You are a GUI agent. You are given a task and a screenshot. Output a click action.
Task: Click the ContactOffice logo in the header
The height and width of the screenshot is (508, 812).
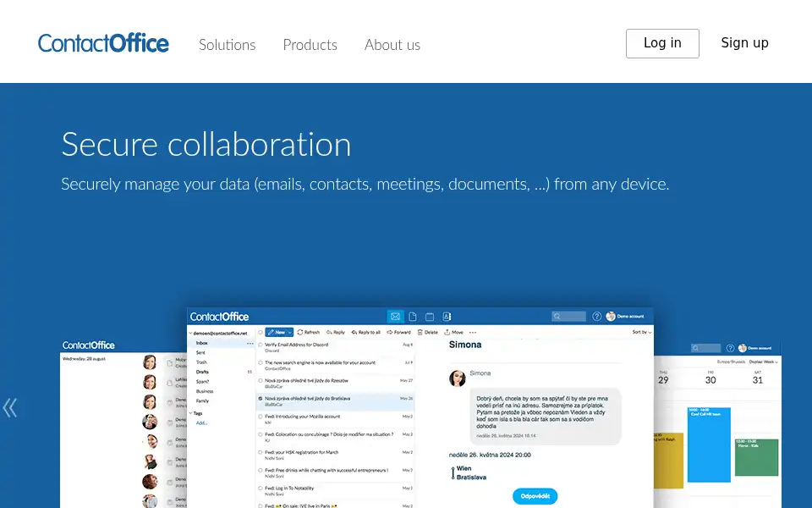(103, 43)
